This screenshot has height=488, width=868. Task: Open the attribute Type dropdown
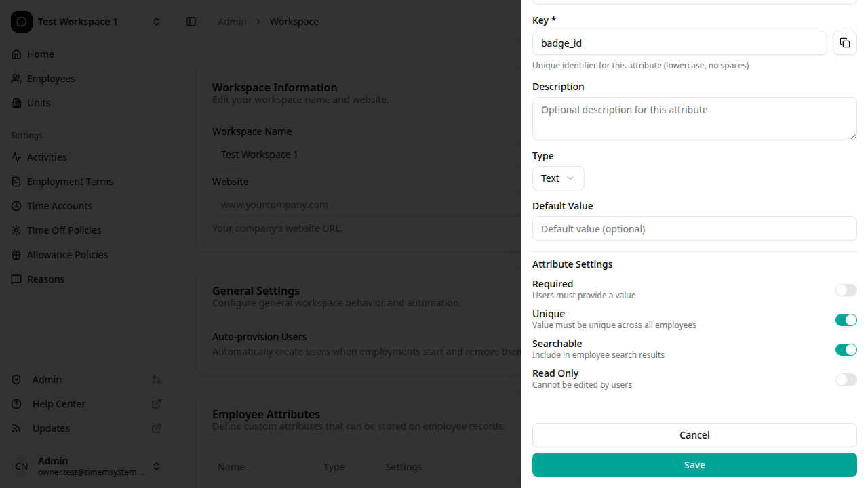558,178
